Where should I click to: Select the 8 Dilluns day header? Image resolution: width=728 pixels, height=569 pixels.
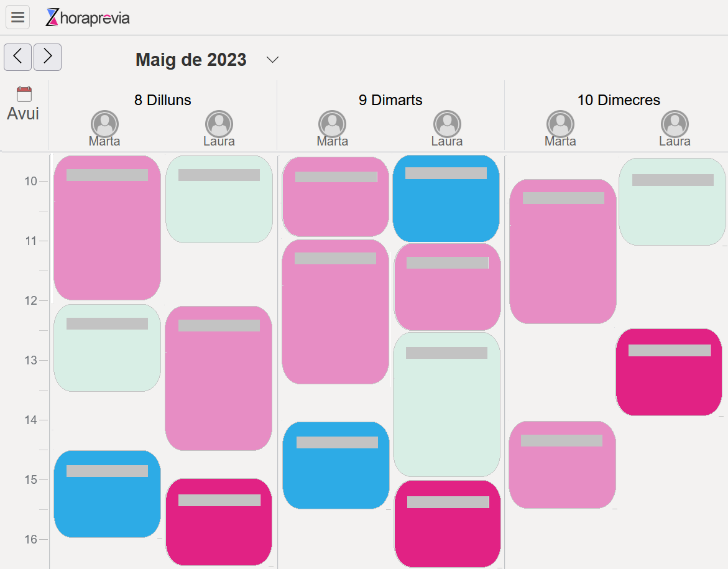pyautogui.click(x=163, y=100)
